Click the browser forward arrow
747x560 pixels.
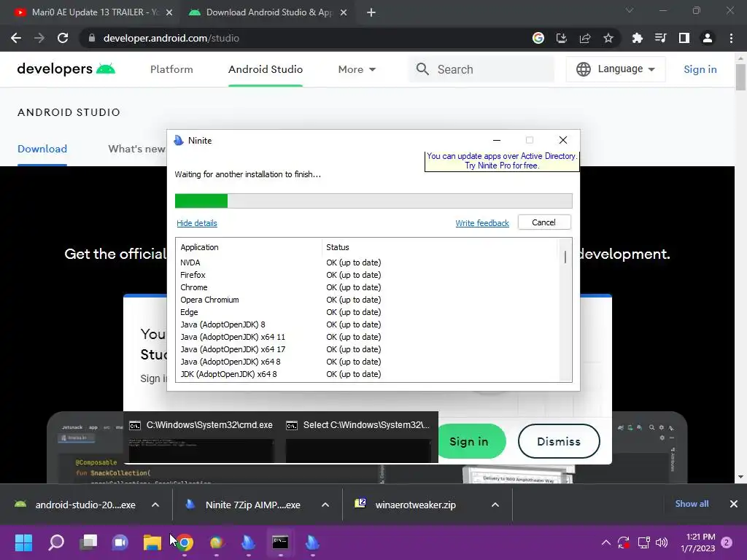click(x=39, y=38)
